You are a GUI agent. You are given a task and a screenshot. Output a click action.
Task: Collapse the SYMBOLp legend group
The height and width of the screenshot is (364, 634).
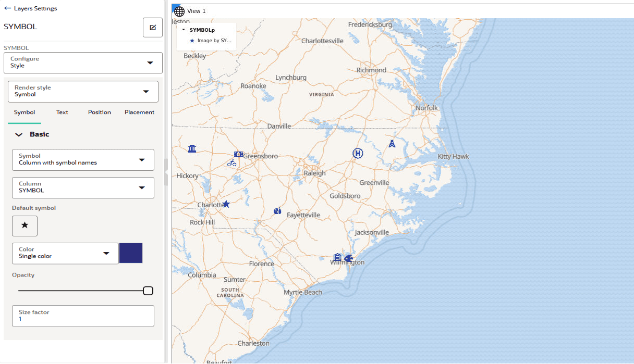pyautogui.click(x=184, y=30)
